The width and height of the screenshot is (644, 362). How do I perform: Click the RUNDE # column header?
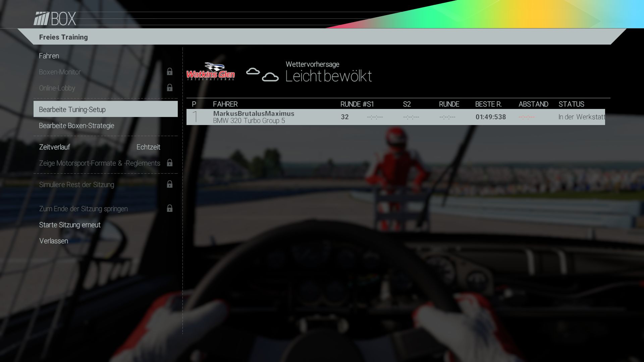(x=353, y=104)
